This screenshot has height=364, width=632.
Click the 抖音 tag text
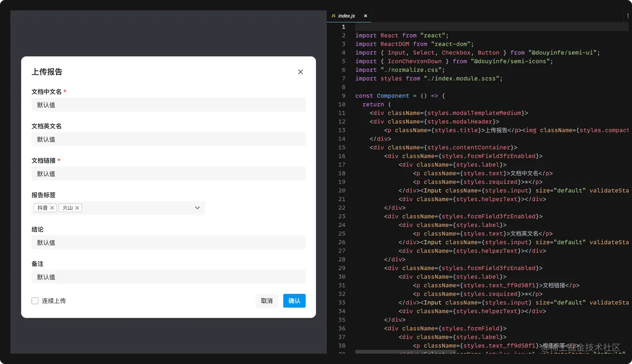click(x=42, y=208)
